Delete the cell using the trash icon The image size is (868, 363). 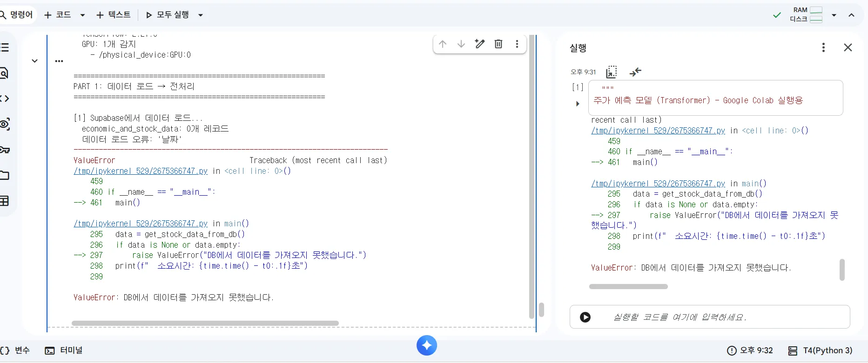[498, 44]
